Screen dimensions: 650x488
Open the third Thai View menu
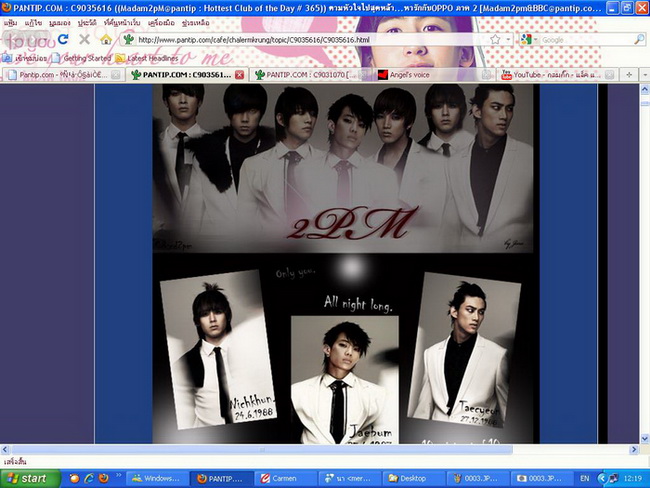(60, 23)
